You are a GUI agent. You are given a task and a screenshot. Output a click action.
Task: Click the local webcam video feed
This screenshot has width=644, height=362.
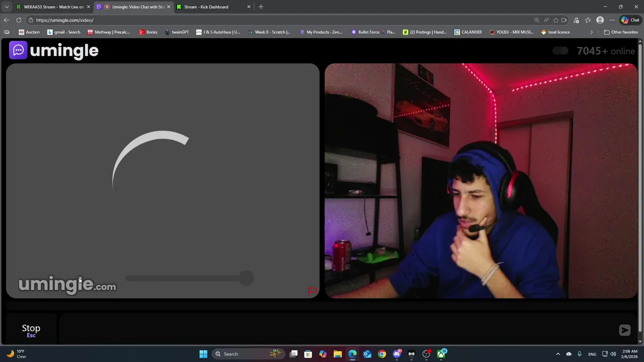pyautogui.click(x=481, y=181)
